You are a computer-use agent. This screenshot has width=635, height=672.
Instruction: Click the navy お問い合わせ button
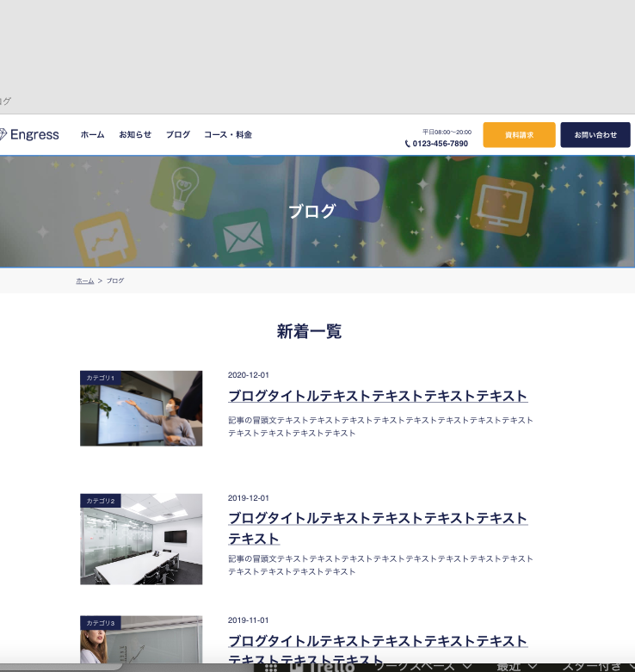[x=595, y=134]
